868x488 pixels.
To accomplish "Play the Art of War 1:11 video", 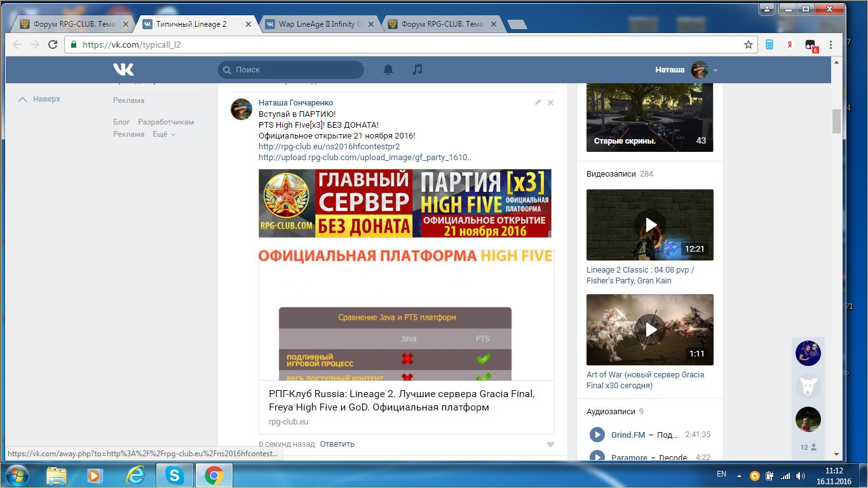I will click(x=649, y=330).
